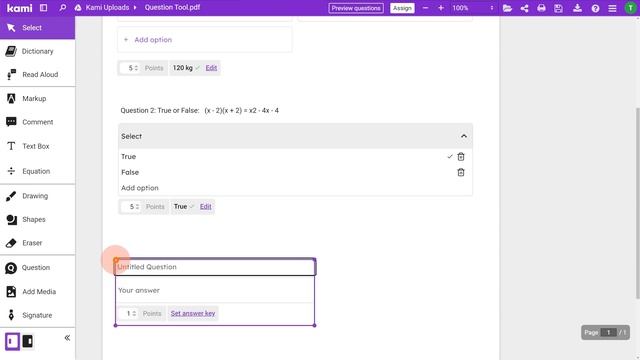Choose the True option row
This screenshot has height=360, width=640.
click(x=282, y=156)
